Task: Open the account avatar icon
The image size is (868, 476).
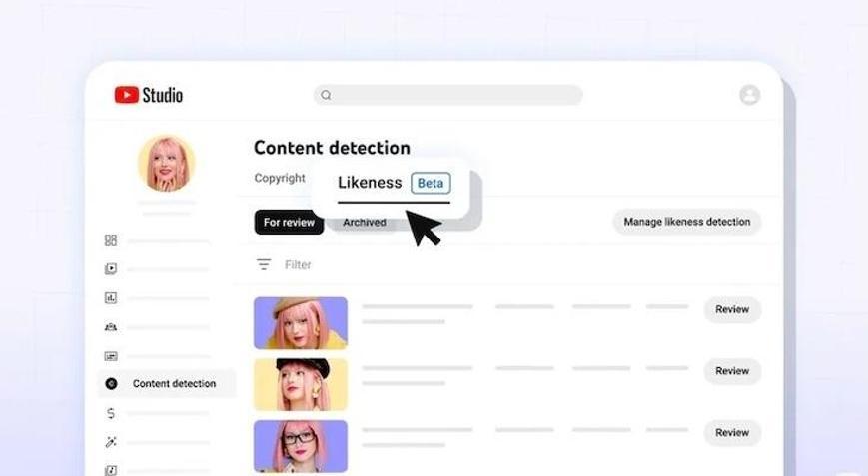Action: (x=749, y=95)
